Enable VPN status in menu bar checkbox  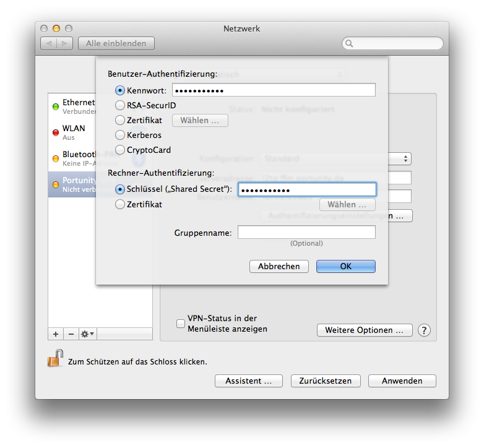pos(181,323)
